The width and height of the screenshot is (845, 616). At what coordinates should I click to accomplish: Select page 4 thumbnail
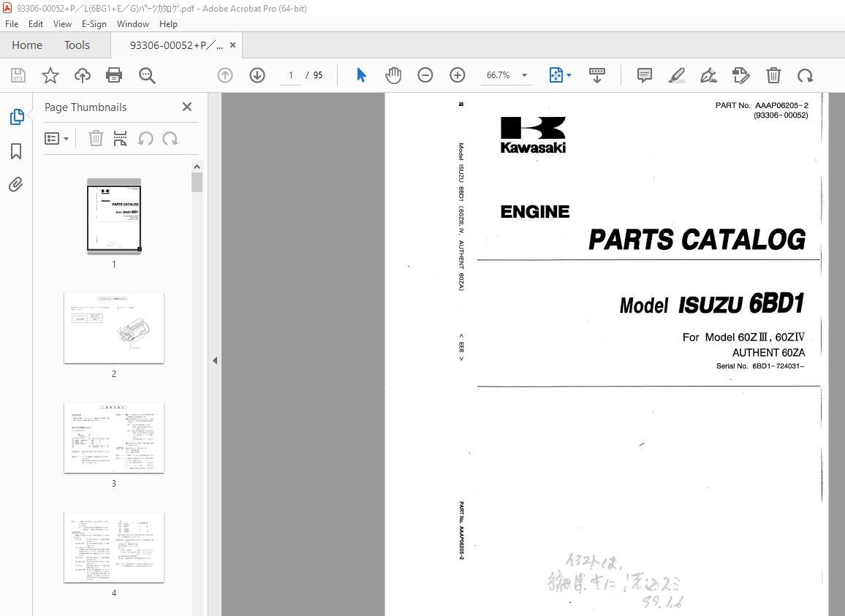(x=114, y=547)
